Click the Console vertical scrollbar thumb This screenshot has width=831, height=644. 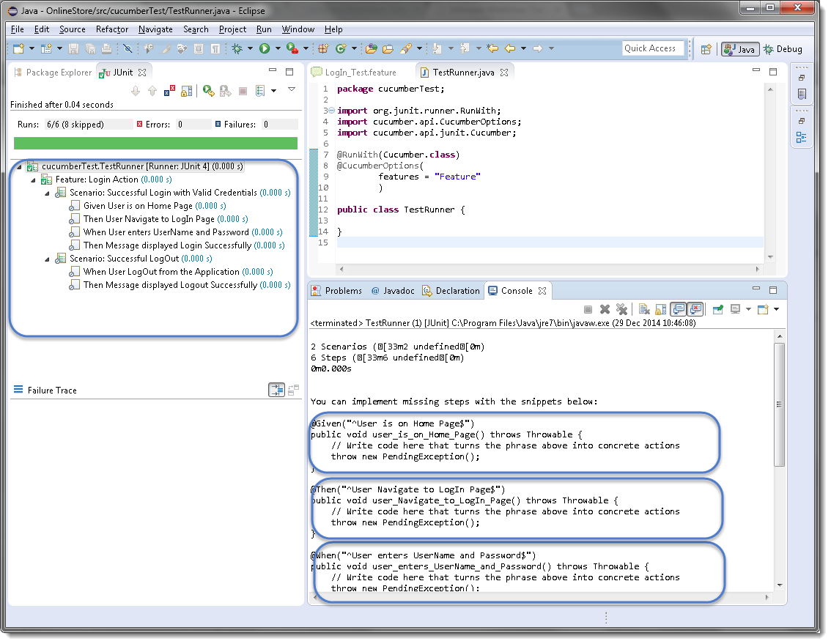(x=779, y=404)
